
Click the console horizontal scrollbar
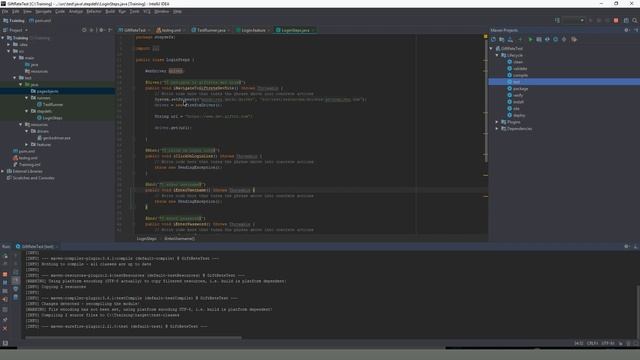point(133,338)
